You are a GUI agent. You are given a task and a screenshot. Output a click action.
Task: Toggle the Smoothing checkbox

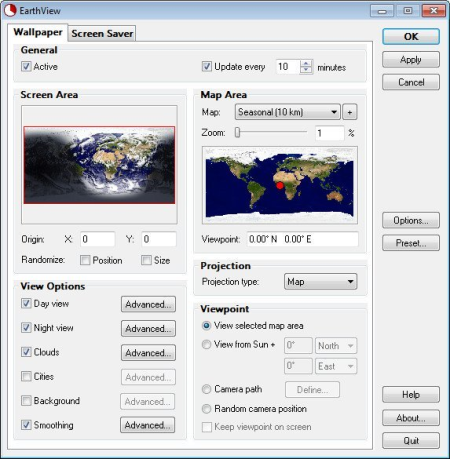click(26, 425)
